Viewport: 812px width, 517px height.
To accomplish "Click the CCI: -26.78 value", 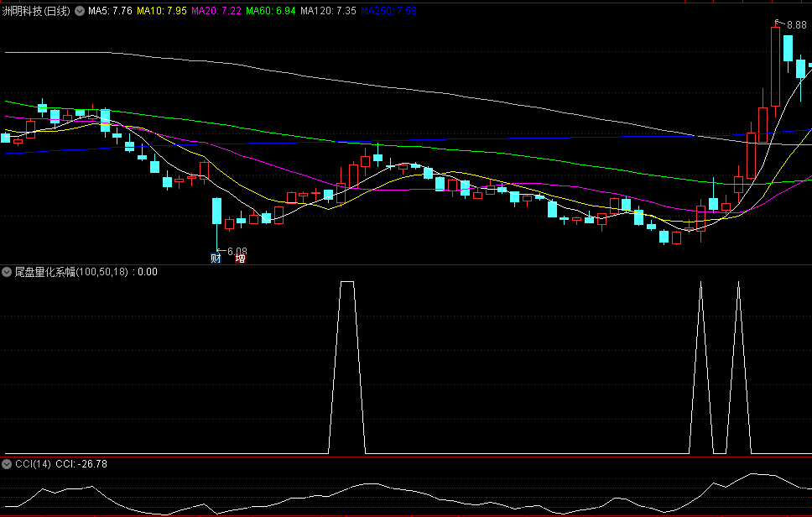I will (81, 464).
